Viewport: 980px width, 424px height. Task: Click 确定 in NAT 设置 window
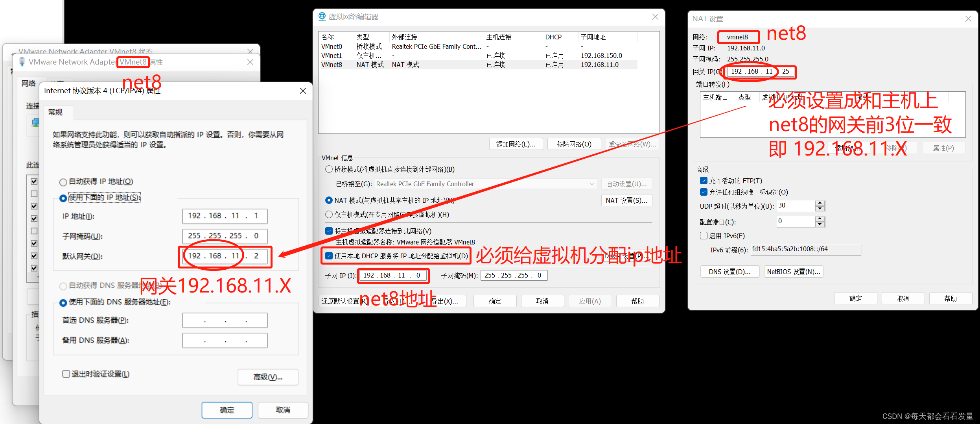tap(855, 298)
